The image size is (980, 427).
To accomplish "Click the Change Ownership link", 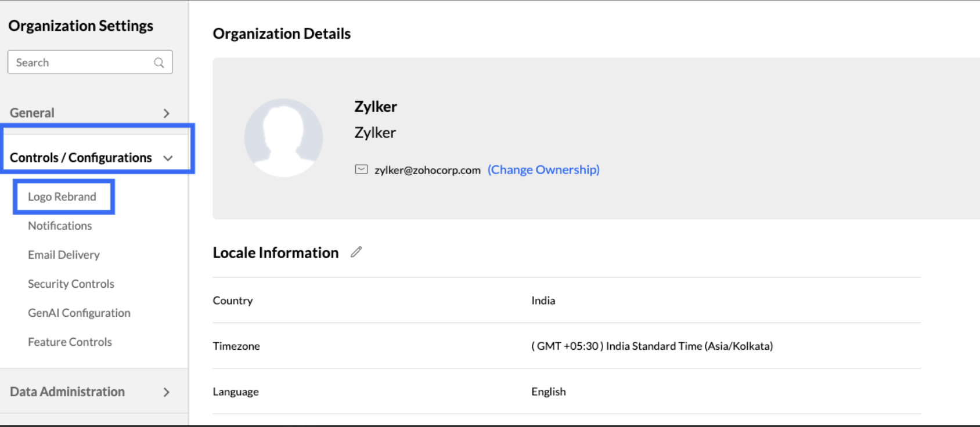I will [543, 169].
